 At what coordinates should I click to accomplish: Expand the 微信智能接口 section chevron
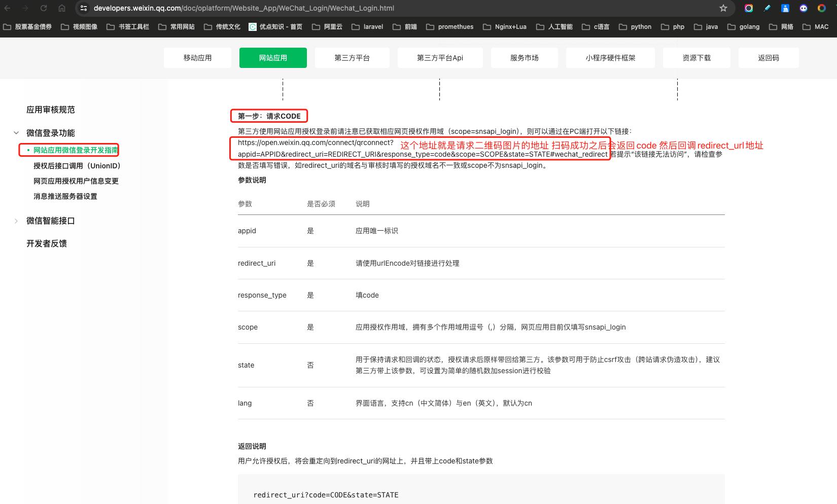(x=16, y=221)
